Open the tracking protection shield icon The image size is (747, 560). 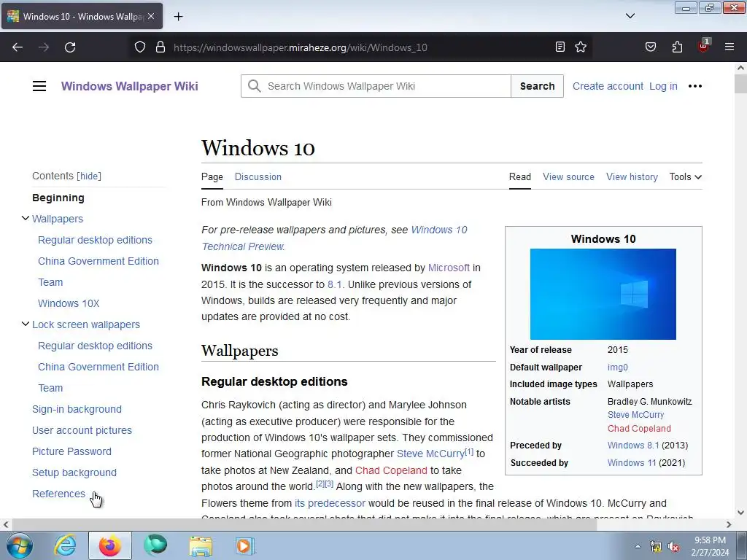pos(139,47)
